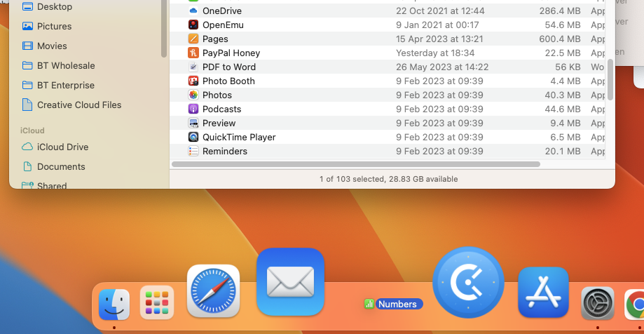Click the '1 of 103 selected' status bar
This screenshot has height=334, width=644.
388,179
